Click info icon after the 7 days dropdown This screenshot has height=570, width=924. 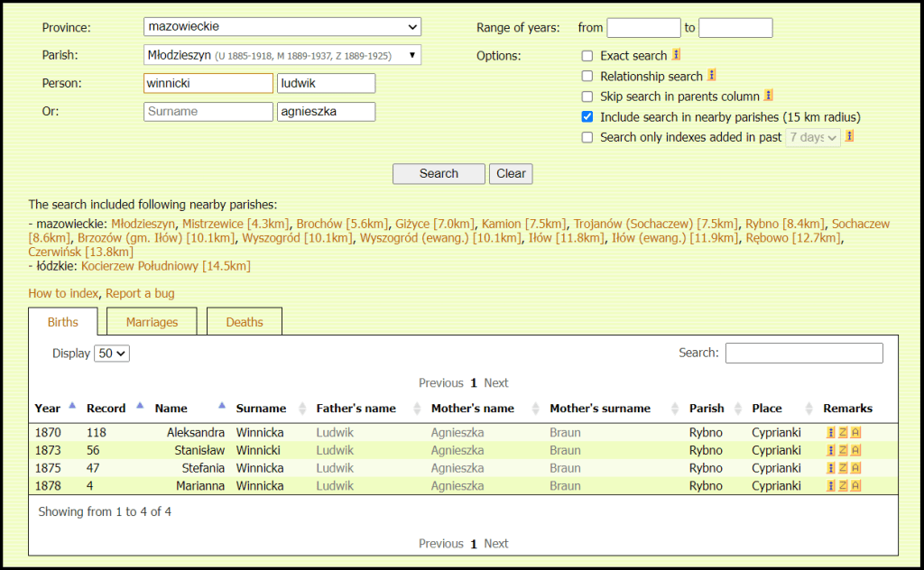point(850,137)
